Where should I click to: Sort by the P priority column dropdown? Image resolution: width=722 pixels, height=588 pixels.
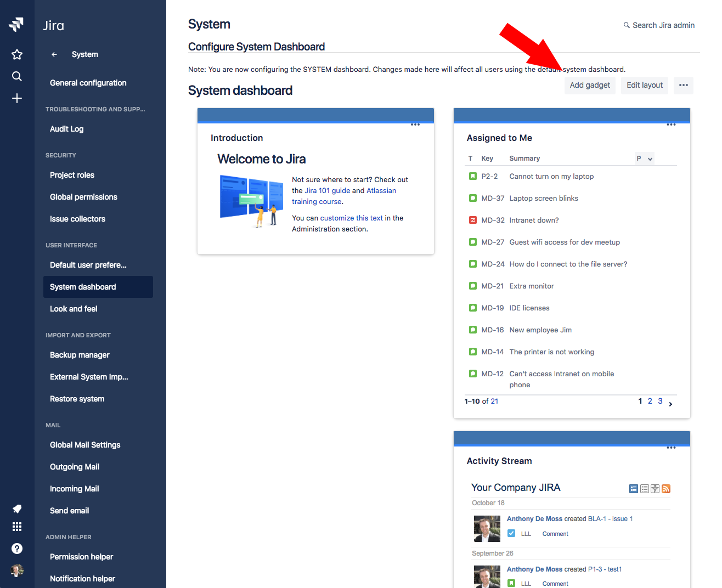(x=645, y=159)
